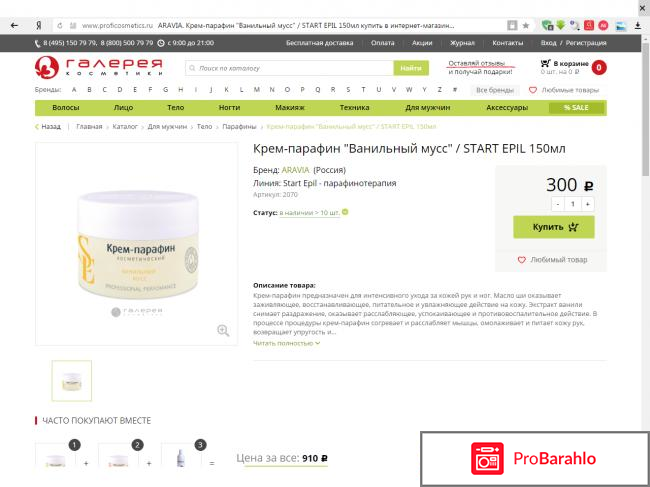Screen dimensions: 650x487
Task: Open the Волосы category menu
Action: [66, 108]
